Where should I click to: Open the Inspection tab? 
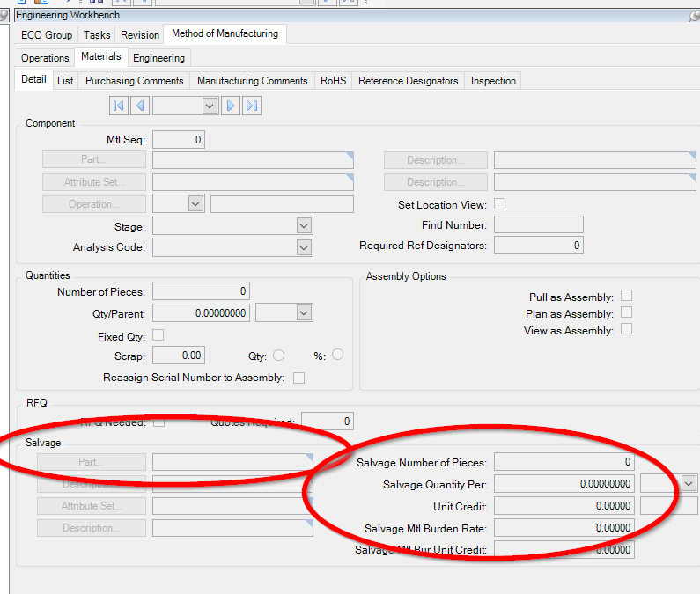click(493, 81)
